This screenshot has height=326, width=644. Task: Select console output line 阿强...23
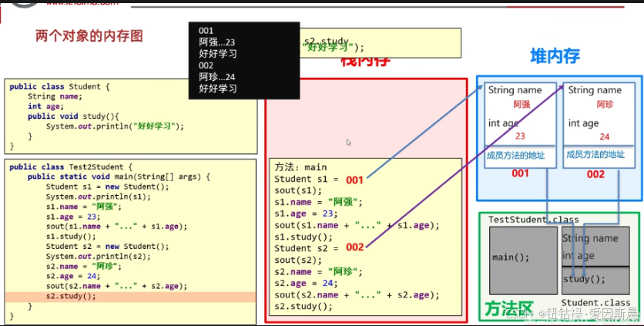[x=217, y=42]
